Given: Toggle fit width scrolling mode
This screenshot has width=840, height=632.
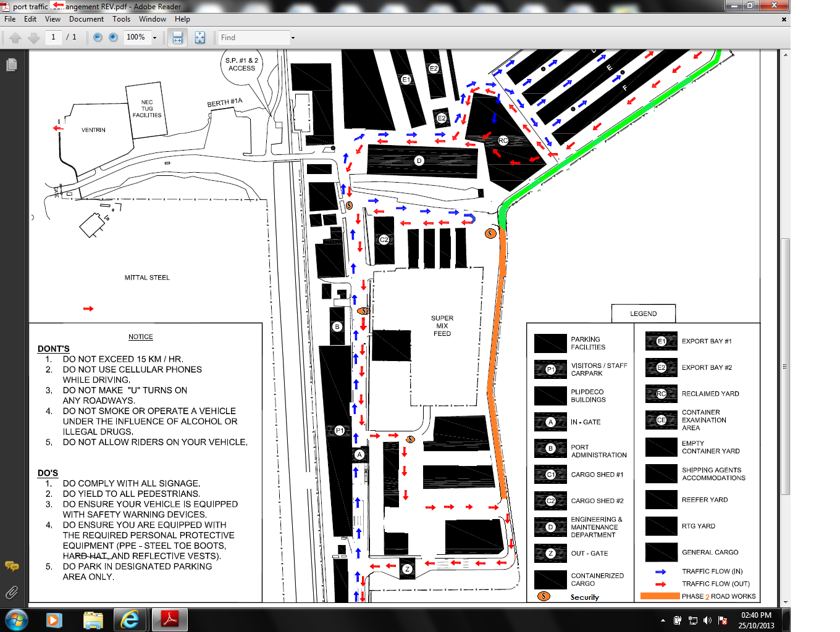Looking at the screenshot, I should click(177, 38).
